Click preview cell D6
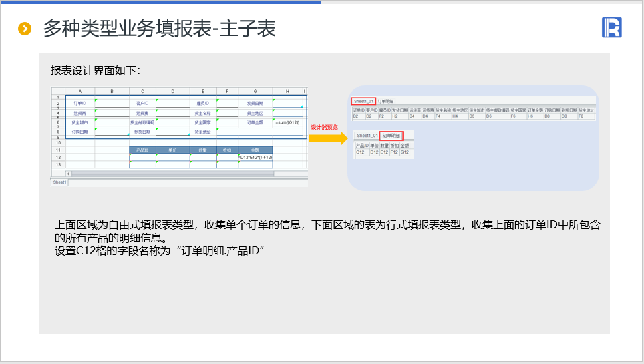This screenshot has height=364, width=644. [498, 116]
